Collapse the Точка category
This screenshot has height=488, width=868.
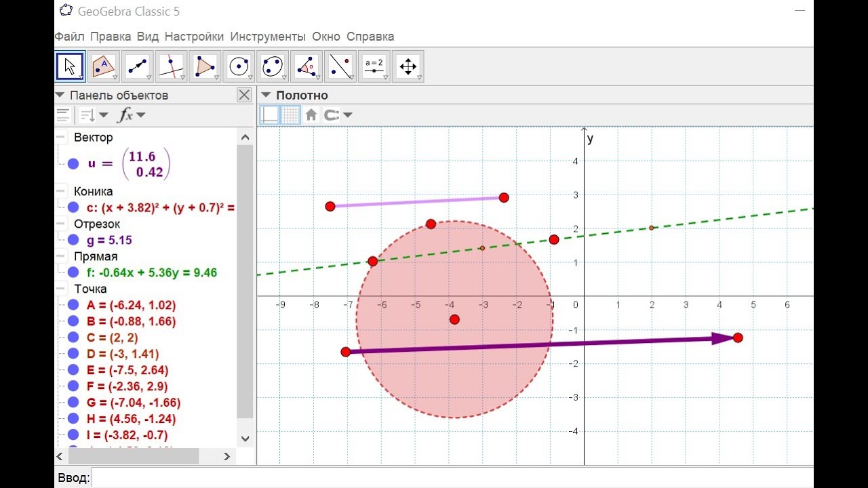click(x=61, y=289)
